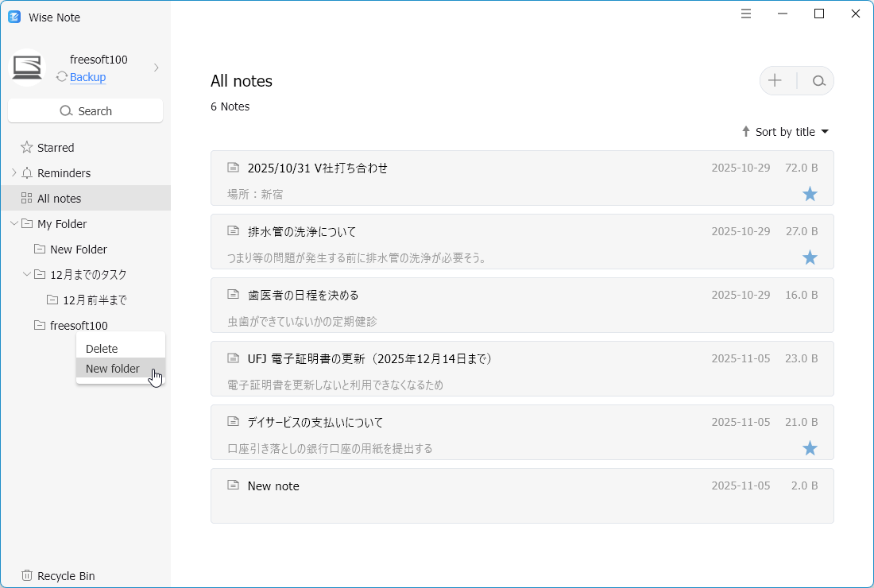
Task: Choose Delete from the context menu
Action: tap(102, 349)
